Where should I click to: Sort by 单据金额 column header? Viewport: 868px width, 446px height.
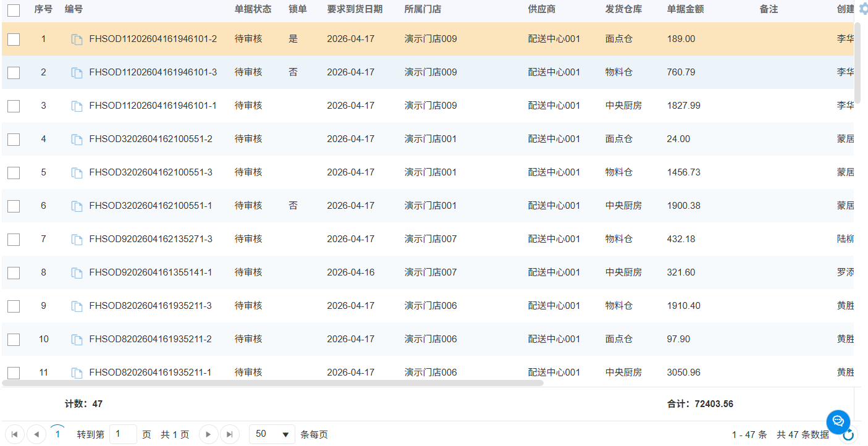click(685, 9)
